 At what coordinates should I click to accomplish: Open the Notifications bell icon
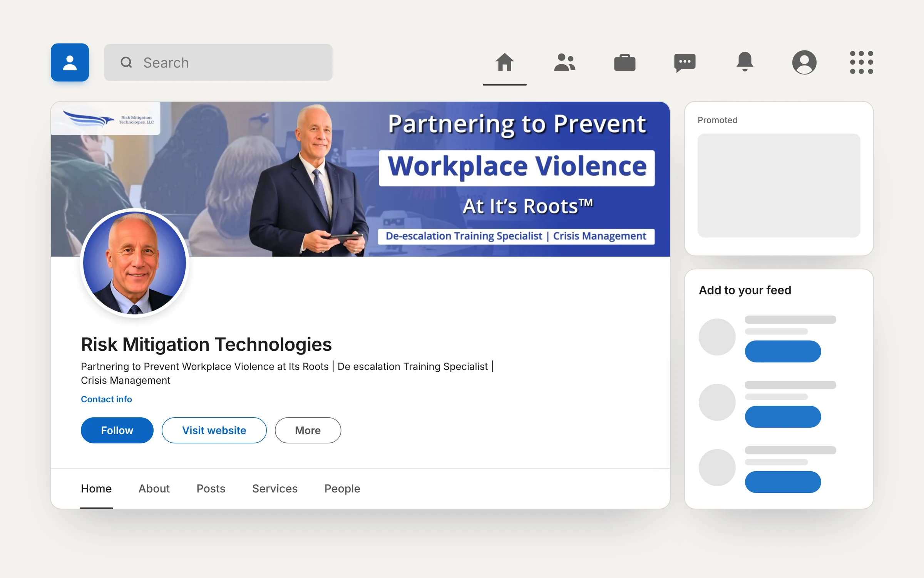coord(745,62)
